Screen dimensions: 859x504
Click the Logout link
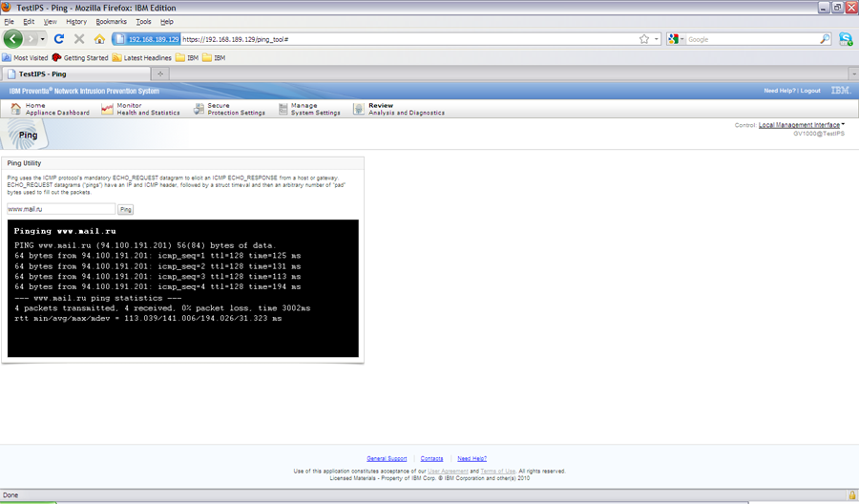(810, 91)
